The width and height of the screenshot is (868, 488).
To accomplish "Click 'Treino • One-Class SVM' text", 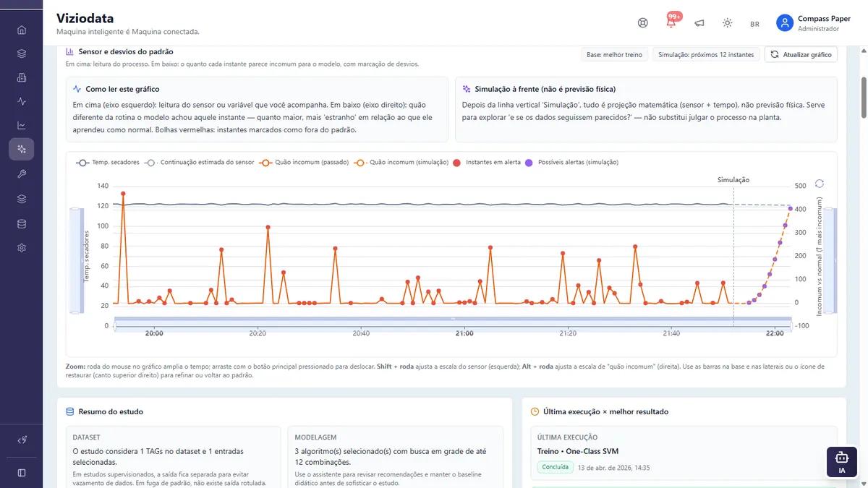I will point(578,451).
